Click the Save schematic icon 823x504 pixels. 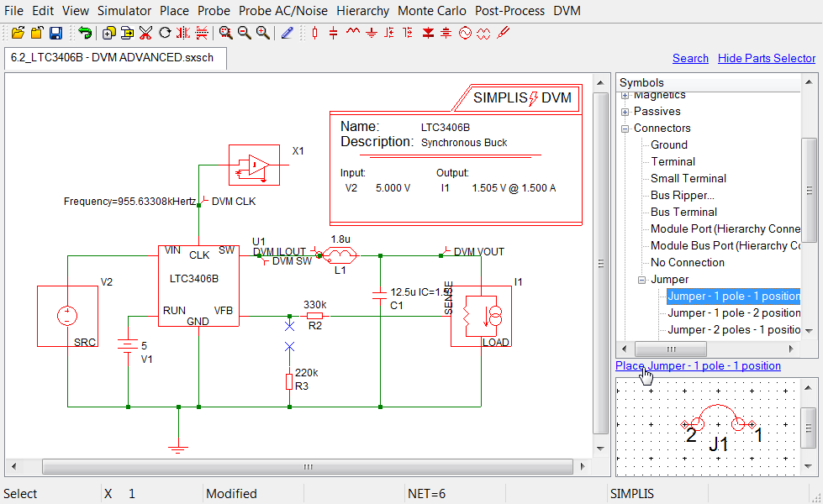[x=55, y=34]
